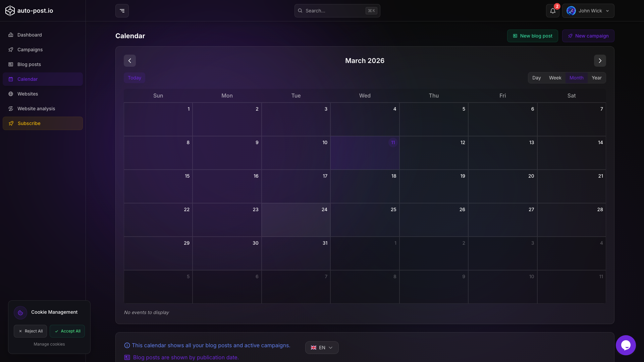This screenshot has width=644, height=362.
Task: Open Website analysis
Action: (36, 109)
